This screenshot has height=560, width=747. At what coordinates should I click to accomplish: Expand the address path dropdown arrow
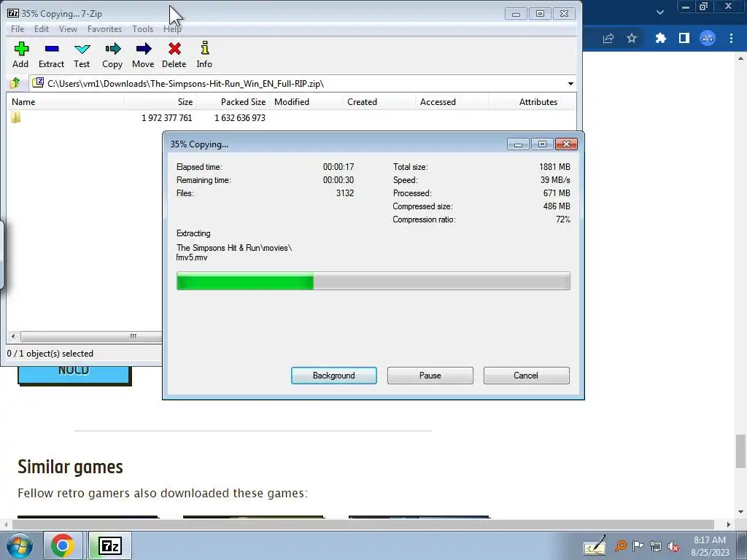tap(570, 84)
